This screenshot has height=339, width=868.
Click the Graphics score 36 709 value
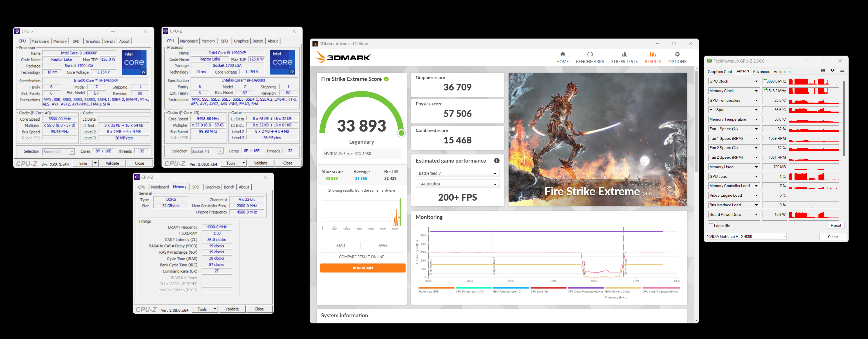(457, 87)
